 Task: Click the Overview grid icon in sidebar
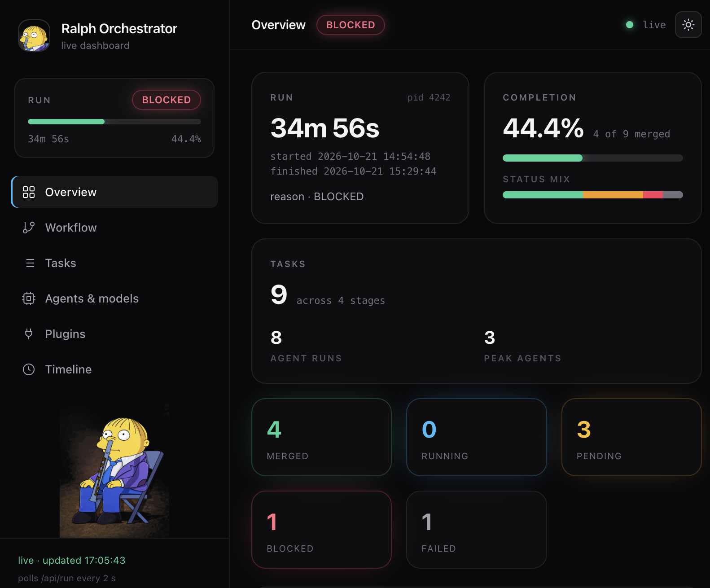click(x=29, y=192)
